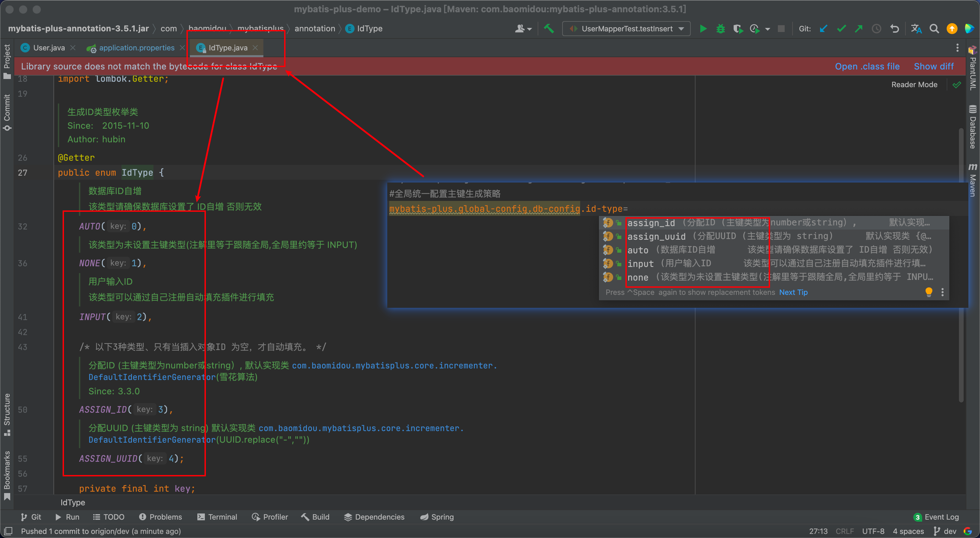This screenshot has height=538, width=980.
Task: Open the Build tool window
Action: coord(315,517)
